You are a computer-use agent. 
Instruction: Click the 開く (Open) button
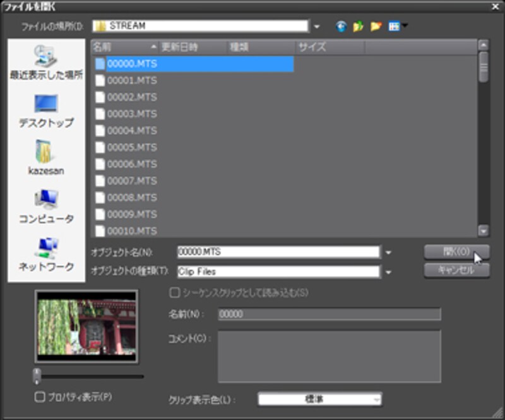(x=456, y=251)
